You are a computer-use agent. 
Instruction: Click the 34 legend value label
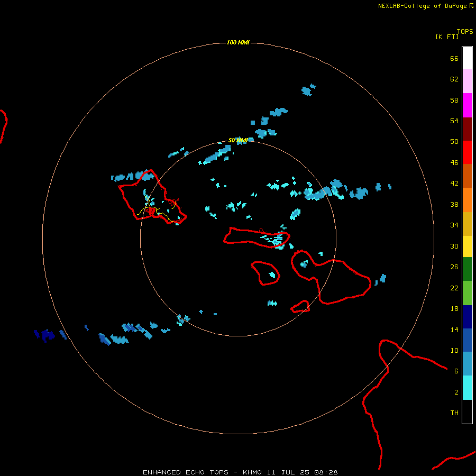454,225
